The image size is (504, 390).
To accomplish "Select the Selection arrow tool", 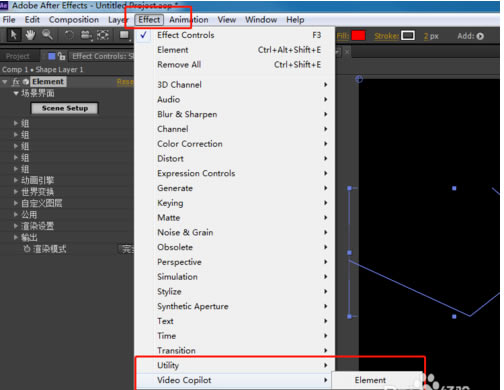I will 13,34.
